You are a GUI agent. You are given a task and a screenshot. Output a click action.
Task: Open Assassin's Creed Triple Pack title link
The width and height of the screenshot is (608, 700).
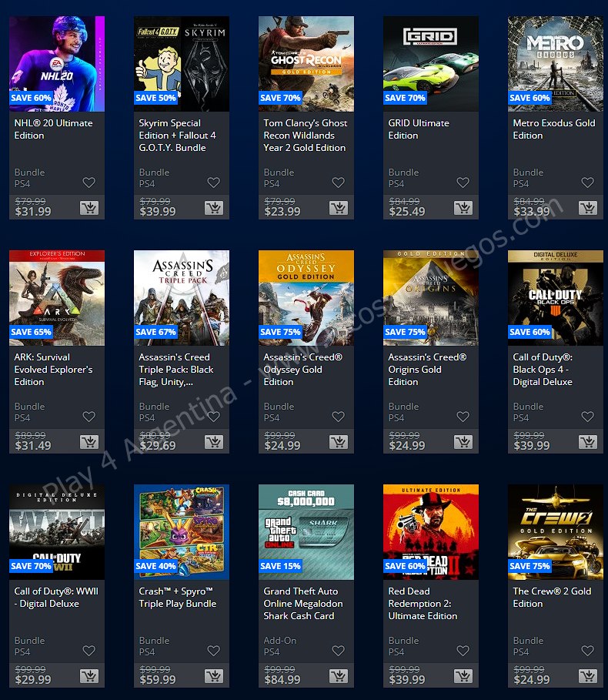(x=174, y=369)
